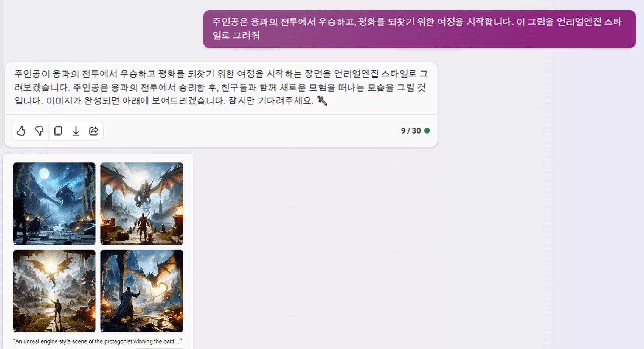The height and width of the screenshot is (349, 644).
Task: Open the sunburst dragon over ruins image
Action: [x=54, y=291]
